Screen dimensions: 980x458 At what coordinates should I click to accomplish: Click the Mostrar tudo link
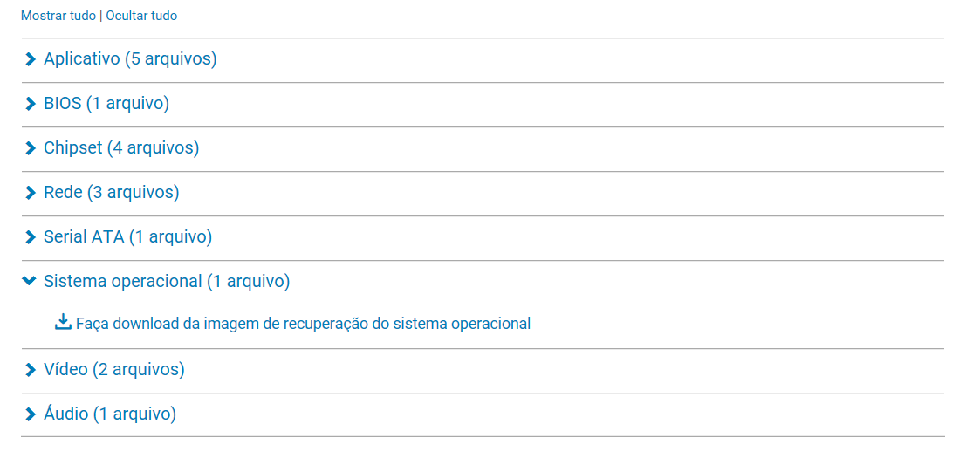pyautogui.click(x=58, y=16)
